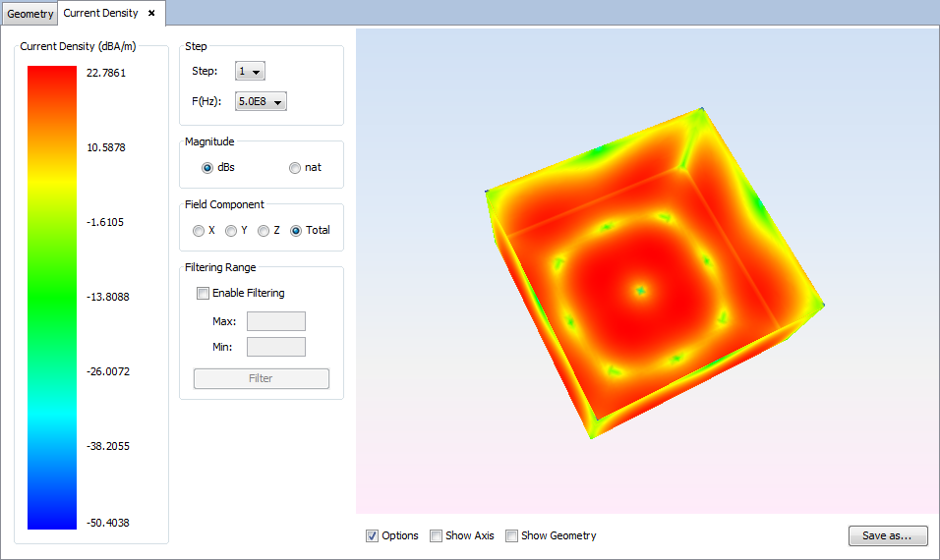Select Y field component
This screenshot has height=560, width=940.
tap(231, 231)
